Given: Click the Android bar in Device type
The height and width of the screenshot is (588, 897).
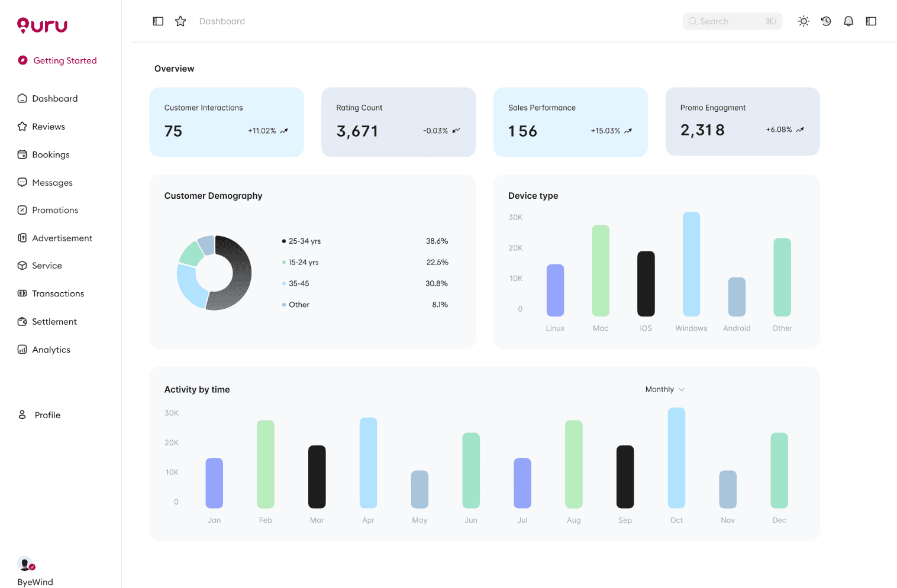Looking at the screenshot, I should [x=737, y=297].
